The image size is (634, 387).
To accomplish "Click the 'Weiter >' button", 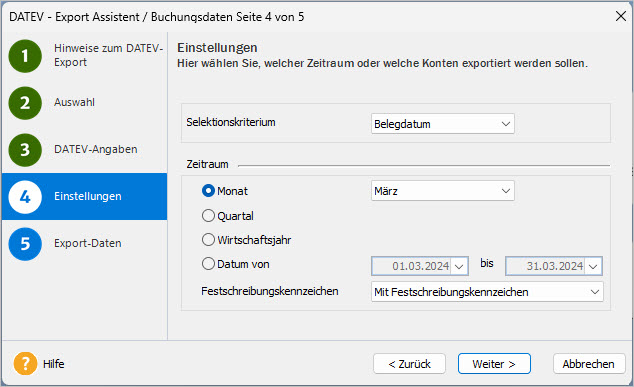I will pyautogui.click(x=494, y=364).
